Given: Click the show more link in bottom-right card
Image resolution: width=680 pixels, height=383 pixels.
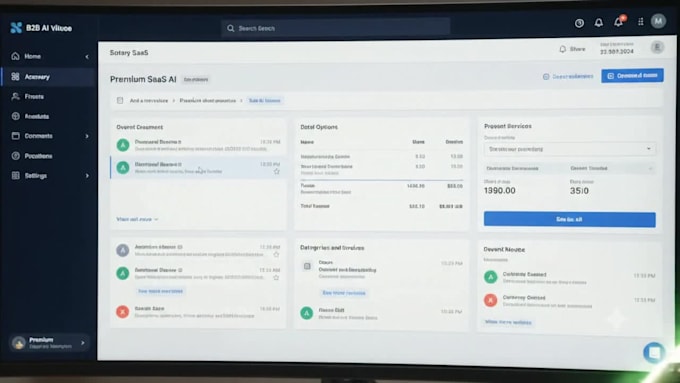Looking at the screenshot, I should pos(508,323).
